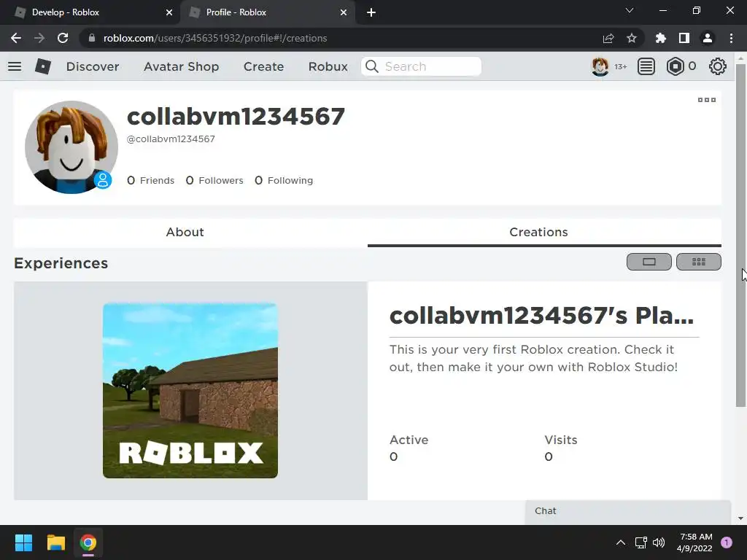Open volume speaker tray icon
This screenshot has width=747, height=560.
(x=659, y=542)
